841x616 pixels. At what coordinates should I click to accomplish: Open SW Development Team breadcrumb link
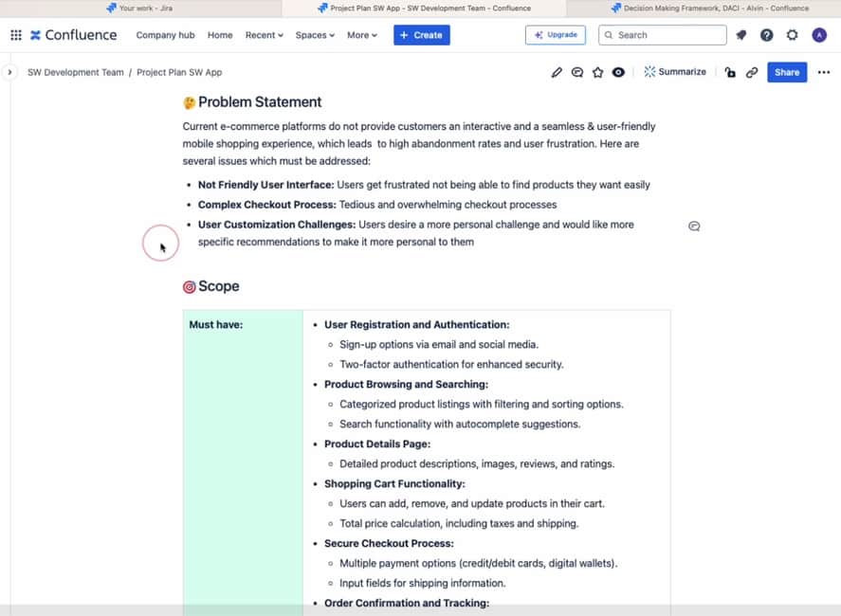(76, 72)
